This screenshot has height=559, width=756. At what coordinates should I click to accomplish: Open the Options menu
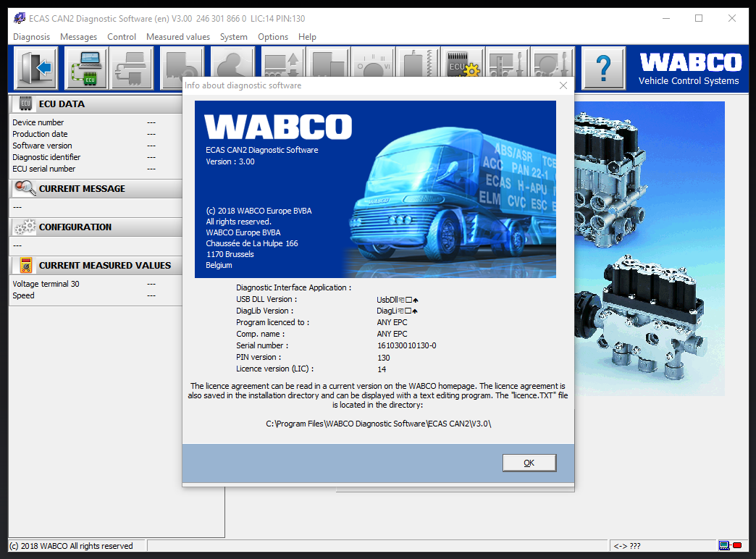[x=273, y=37]
